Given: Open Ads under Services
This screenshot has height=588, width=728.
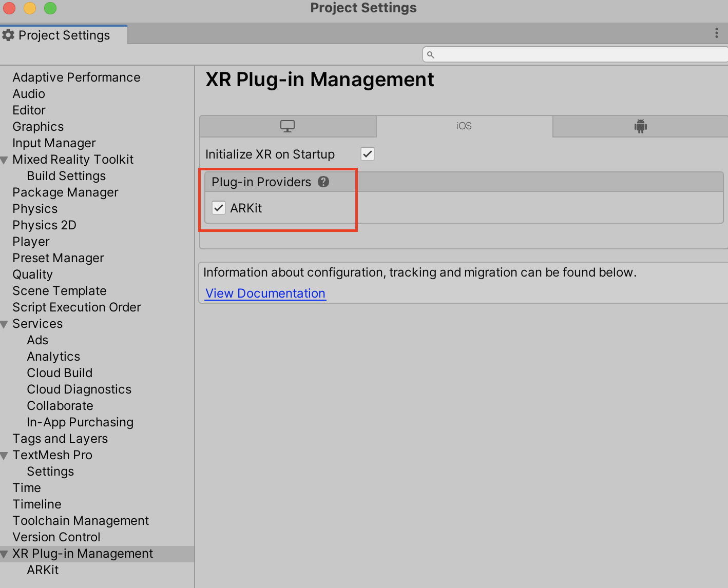Looking at the screenshot, I should pyautogui.click(x=37, y=340).
